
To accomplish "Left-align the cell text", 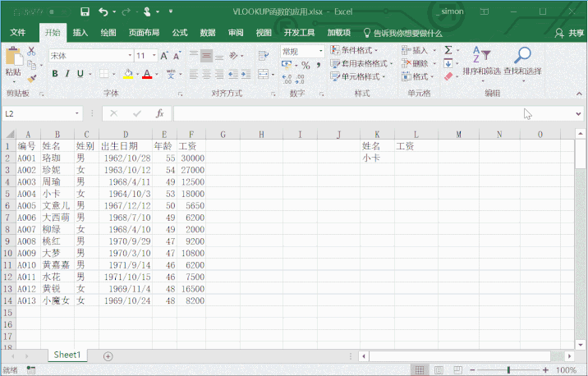I will tap(194, 74).
